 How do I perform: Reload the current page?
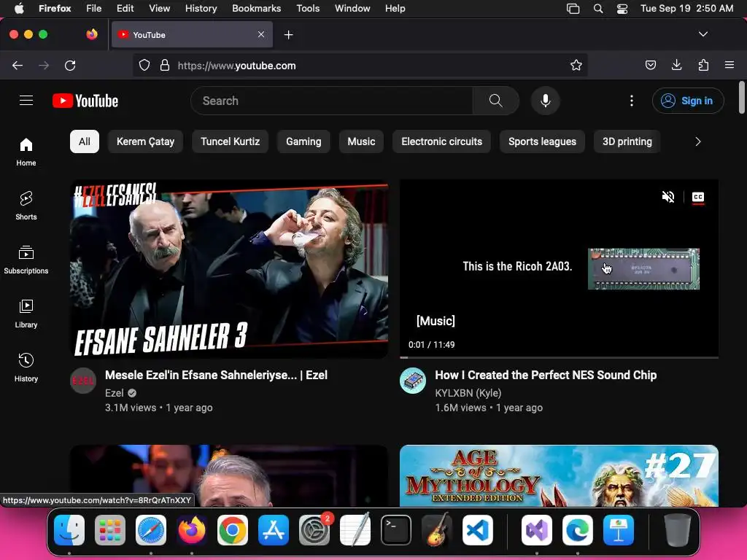[70, 65]
